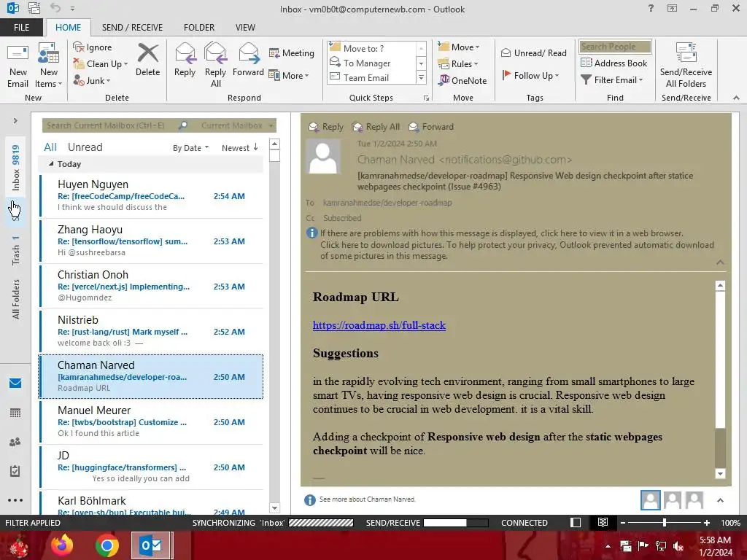Switch to the FOLDER tab
This screenshot has width=747, height=560.
pos(199,27)
